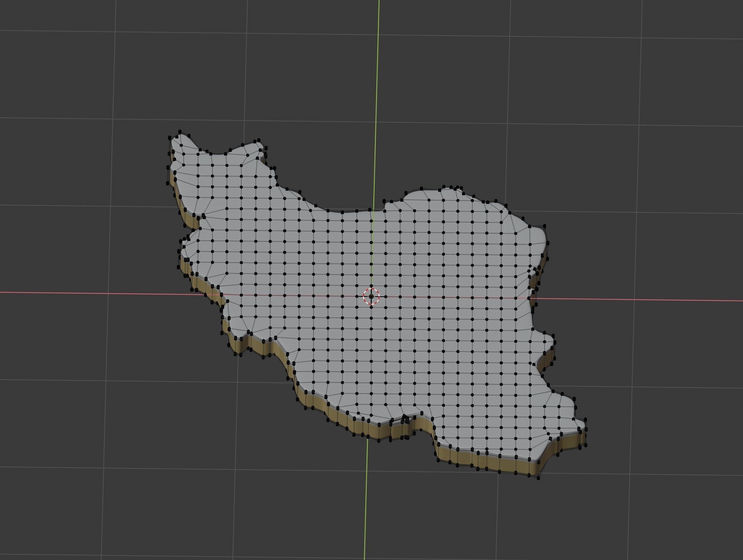Click the red-white 3D cursor circle
743x560 pixels.
[x=371, y=296]
